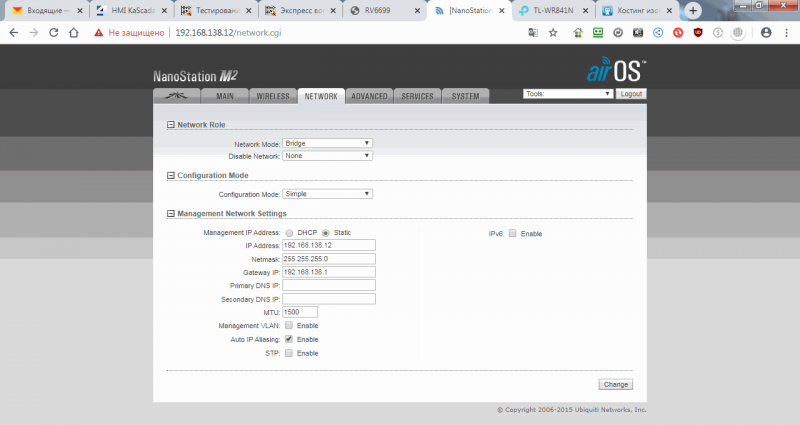Open the green robot-face extension icon
The height and width of the screenshot is (425, 800).
point(598,33)
